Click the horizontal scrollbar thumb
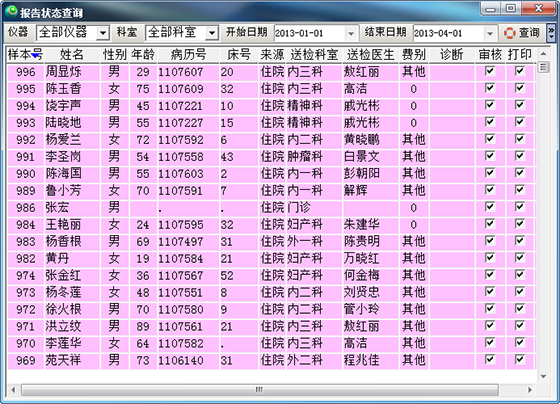This screenshot has width=560, height=404. [x=260, y=390]
